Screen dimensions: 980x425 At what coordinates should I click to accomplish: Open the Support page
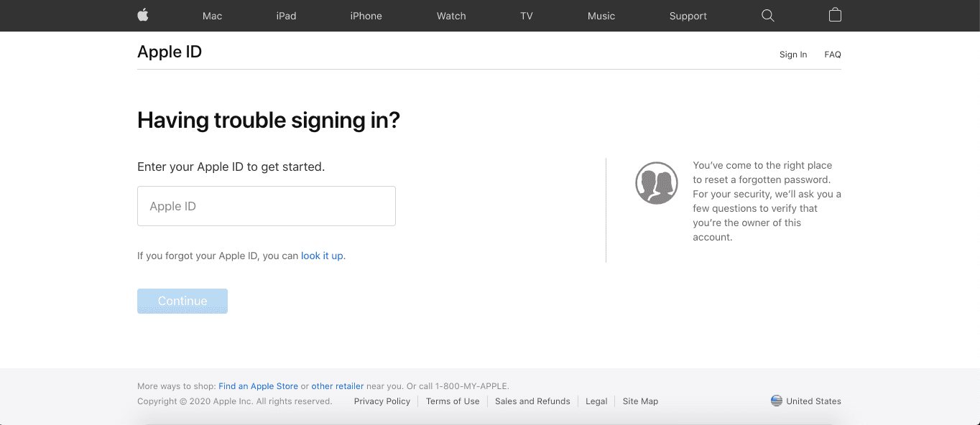coord(688,16)
